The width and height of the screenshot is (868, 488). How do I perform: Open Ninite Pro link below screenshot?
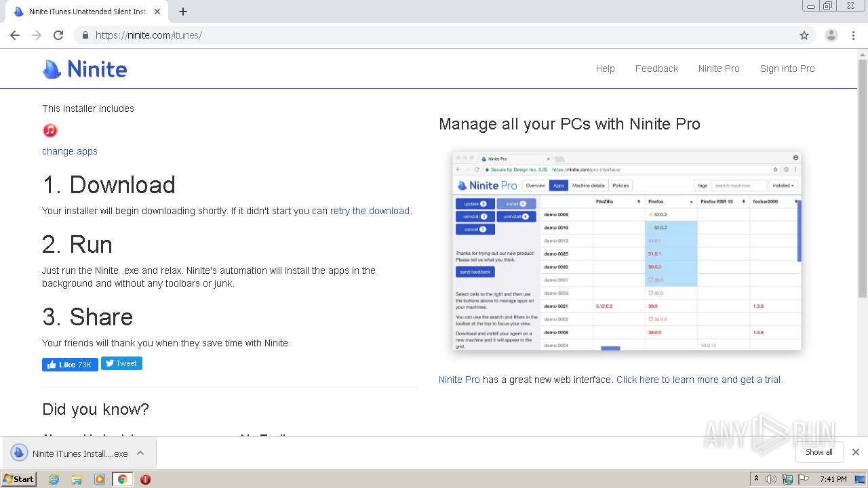click(x=459, y=380)
